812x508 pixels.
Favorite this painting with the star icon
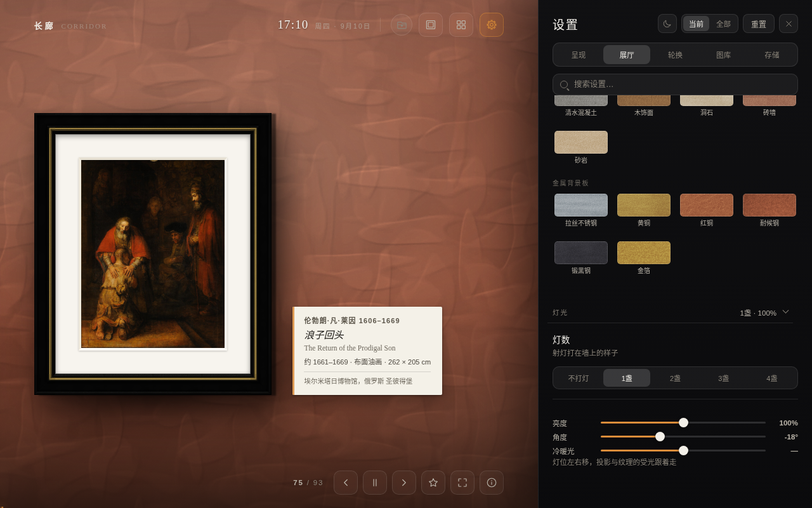433,483
